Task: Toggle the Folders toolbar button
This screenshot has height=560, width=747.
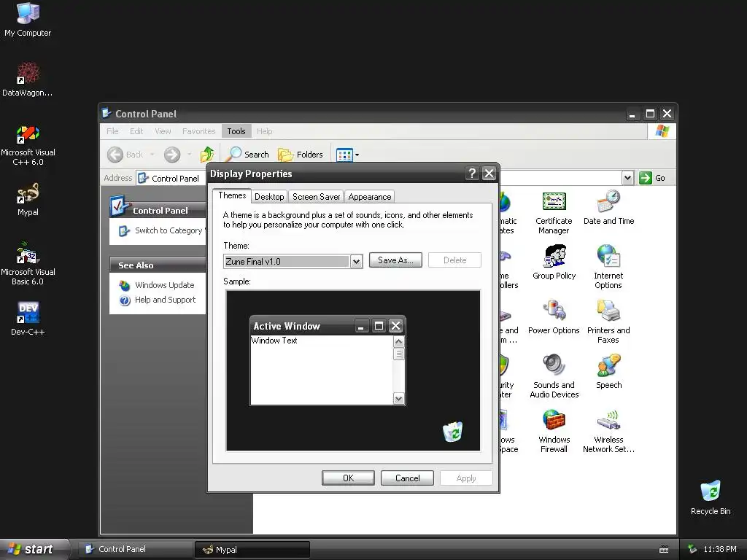Action: pyautogui.click(x=300, y=155)
